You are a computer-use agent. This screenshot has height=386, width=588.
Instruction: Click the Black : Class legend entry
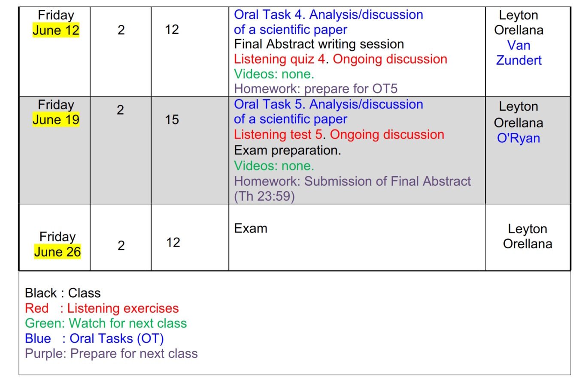click(63, 293)
